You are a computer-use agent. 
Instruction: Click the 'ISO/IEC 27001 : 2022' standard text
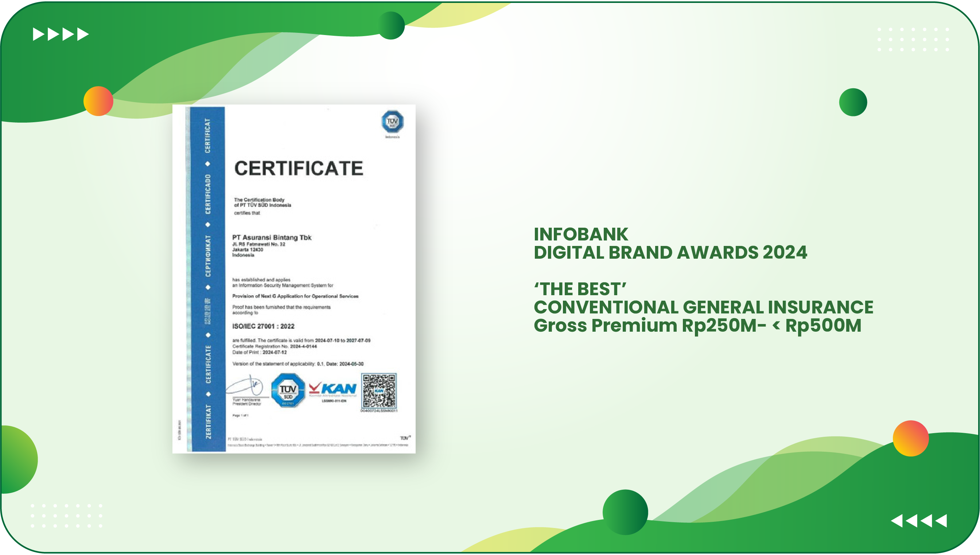point(264,326)
